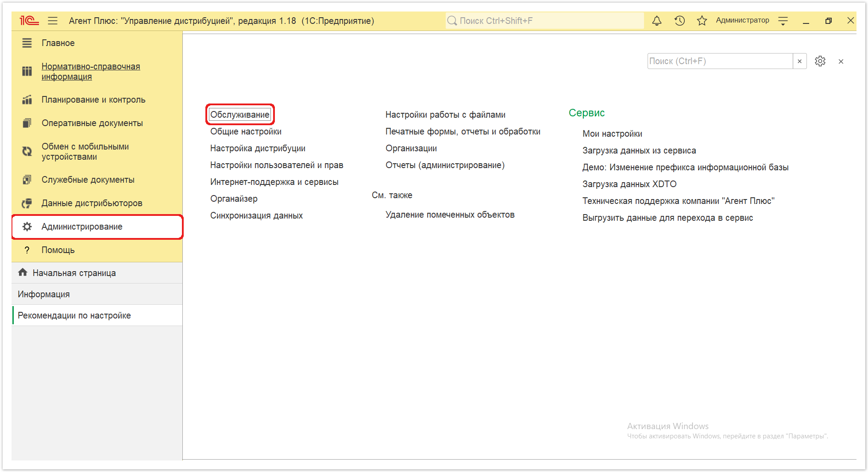Image resolution: width=868 pixels, height=472 pixels.
Task: Open Настройки работы с файлами
Action: [445, 115]
